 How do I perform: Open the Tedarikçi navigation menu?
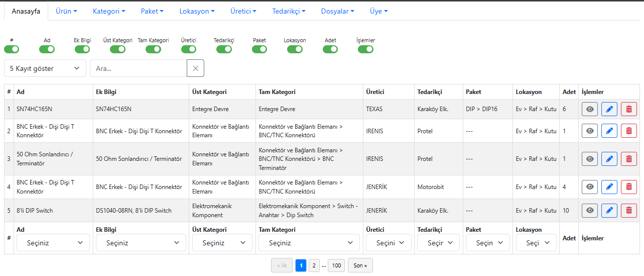click(289, 11)
